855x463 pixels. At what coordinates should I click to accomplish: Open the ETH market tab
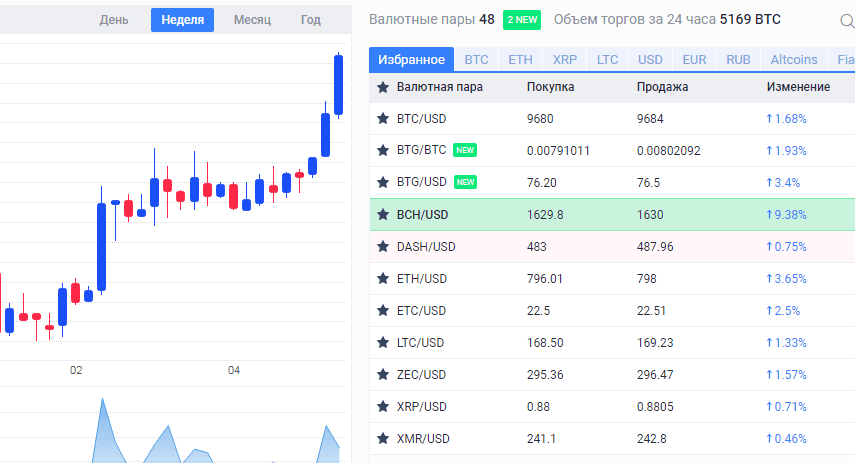(x=521, y=59)
